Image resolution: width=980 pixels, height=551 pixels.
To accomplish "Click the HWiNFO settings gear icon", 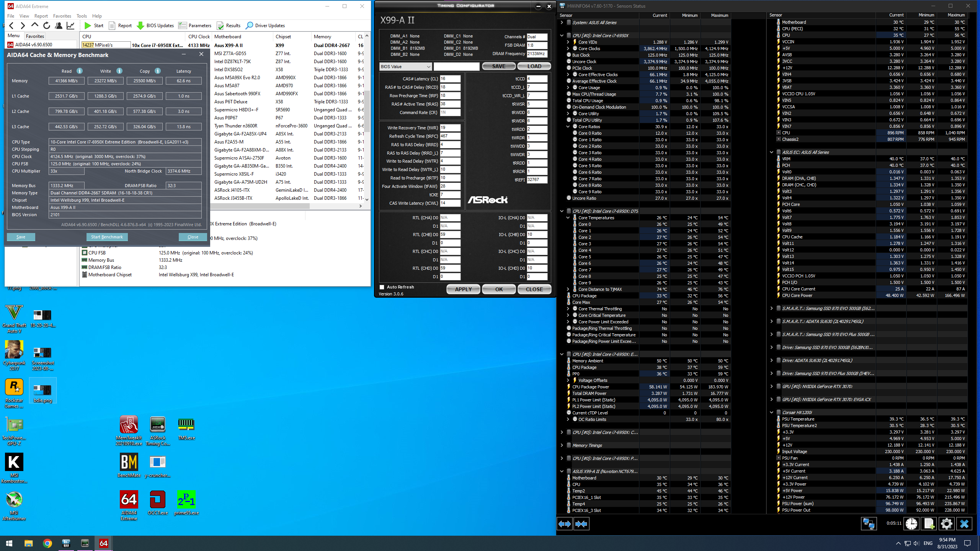I will [946, 523].
